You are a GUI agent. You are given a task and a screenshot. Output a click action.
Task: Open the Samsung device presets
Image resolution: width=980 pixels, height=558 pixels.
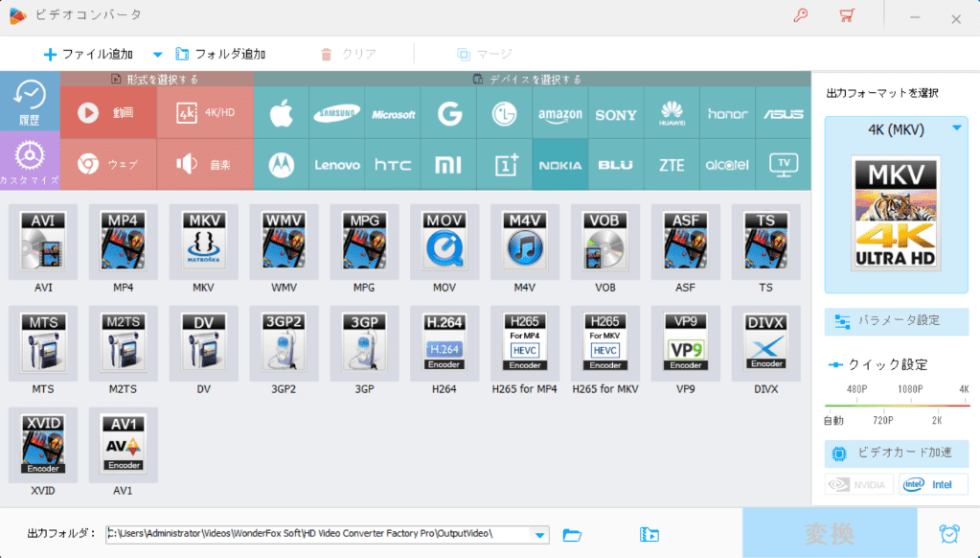click(337, 113)
